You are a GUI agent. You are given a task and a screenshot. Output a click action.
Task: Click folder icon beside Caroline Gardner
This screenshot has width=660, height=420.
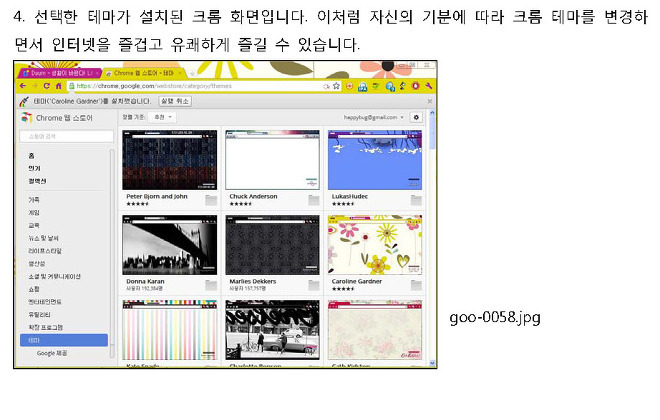click(416, 285)
